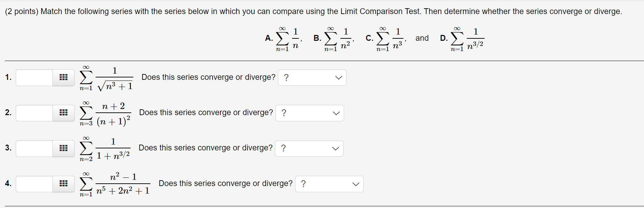This screenshot has height=208, width=644.
Task: Click the answer input field for question 1
Action: 34,77
